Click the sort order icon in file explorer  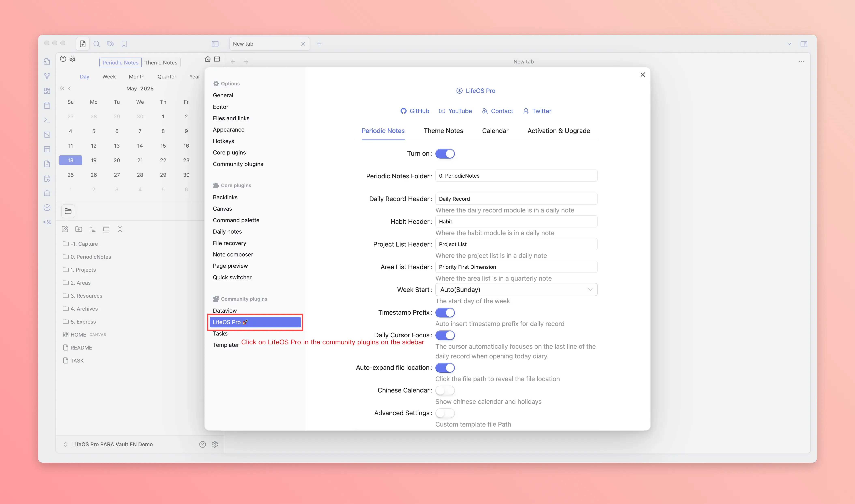[x=92, y=229]
